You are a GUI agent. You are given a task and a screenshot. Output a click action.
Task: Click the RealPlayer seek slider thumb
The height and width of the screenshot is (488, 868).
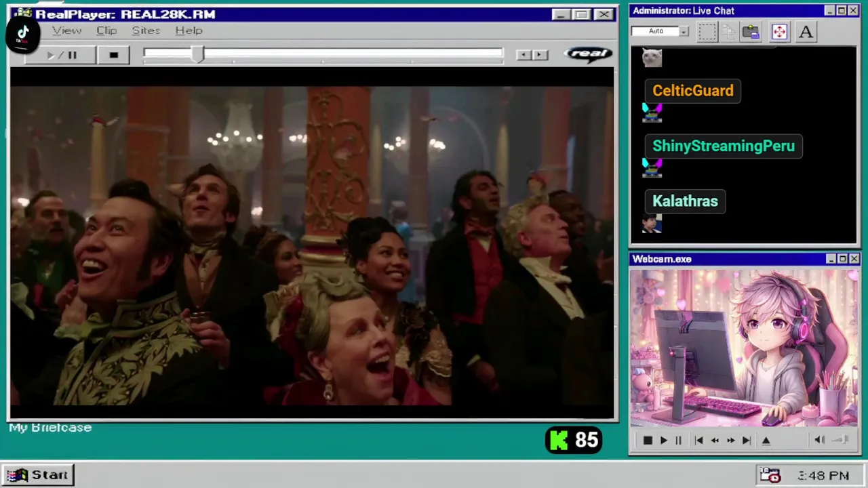pos(197,55)
